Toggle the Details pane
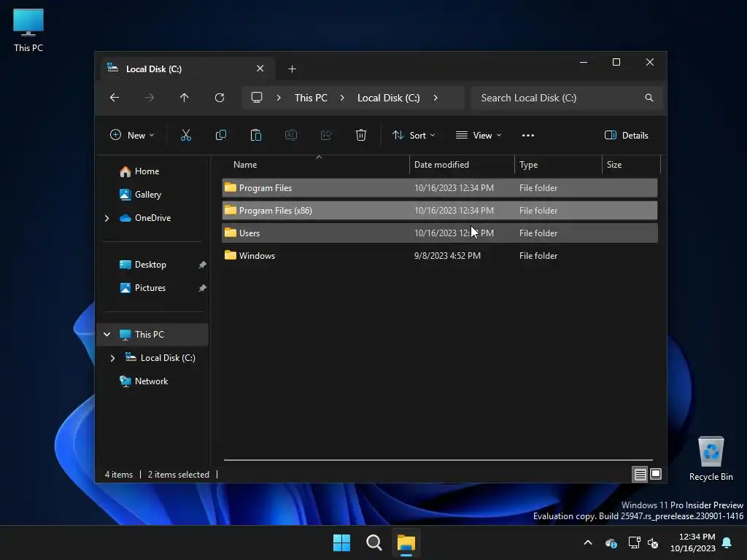 [x=626, y=135]
